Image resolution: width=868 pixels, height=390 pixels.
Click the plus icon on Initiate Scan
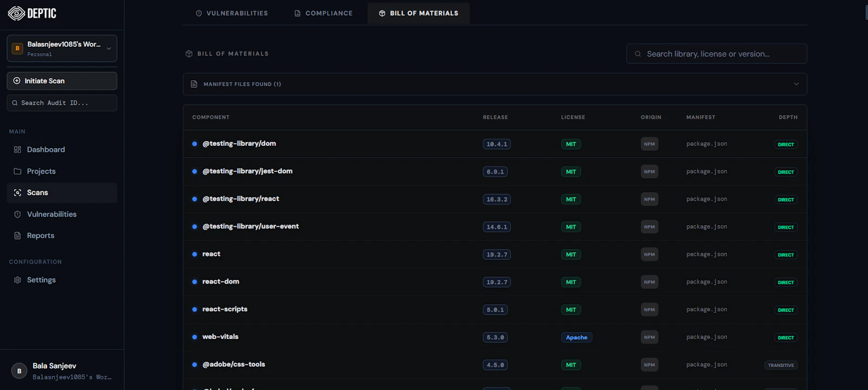tap(17, 81)
